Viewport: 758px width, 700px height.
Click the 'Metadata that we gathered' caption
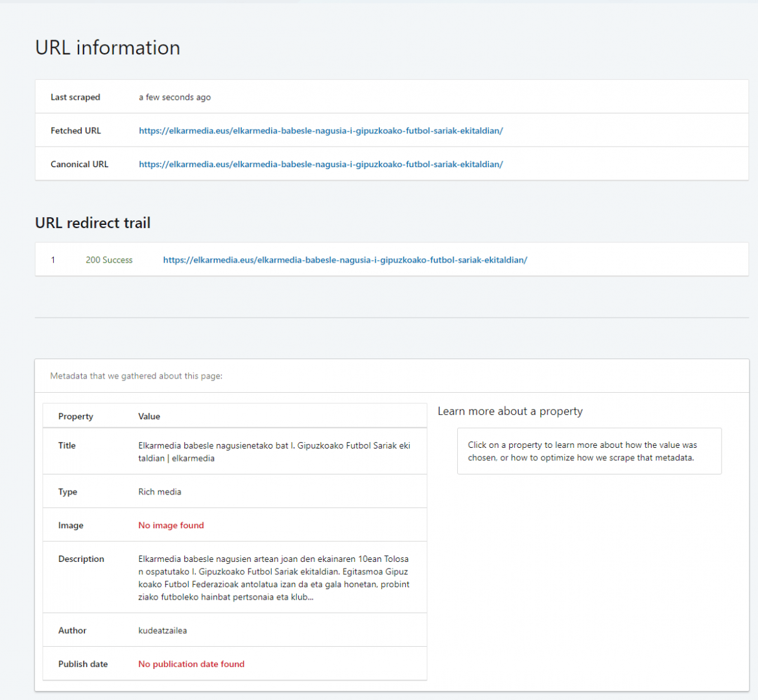pyautogui.click(x=136, y=376)
